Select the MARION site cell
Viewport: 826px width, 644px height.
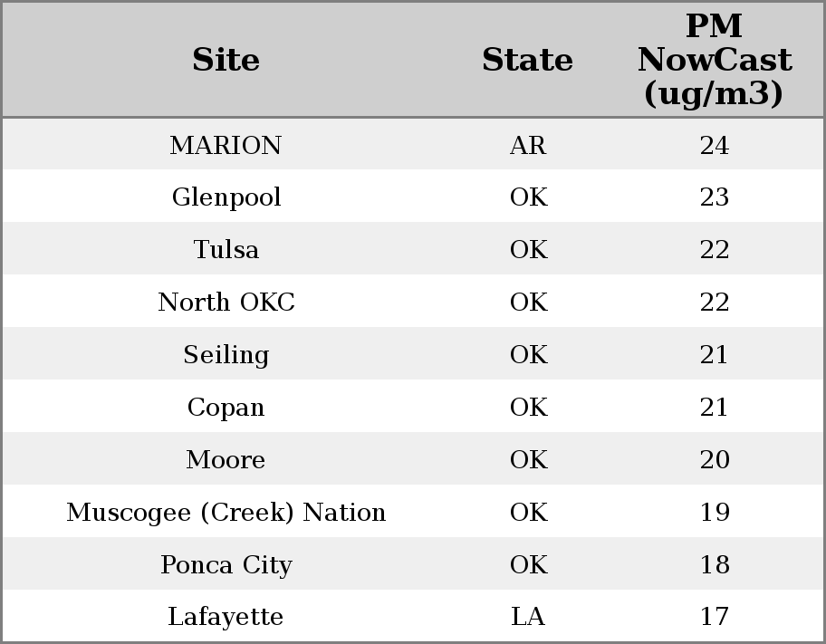226,145
